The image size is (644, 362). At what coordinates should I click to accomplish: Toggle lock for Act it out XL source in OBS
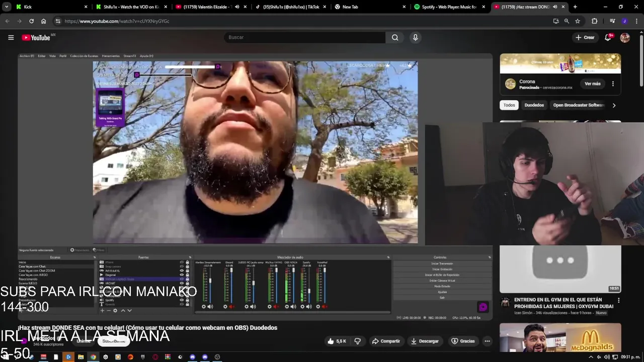pos(187,270)
